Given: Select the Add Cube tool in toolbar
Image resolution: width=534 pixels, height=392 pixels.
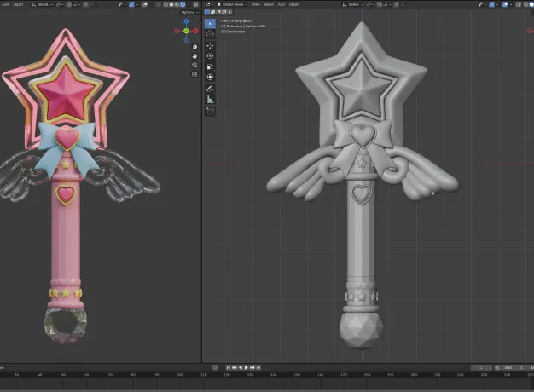Looking at the screenshot, I should (x=210, y=112).
